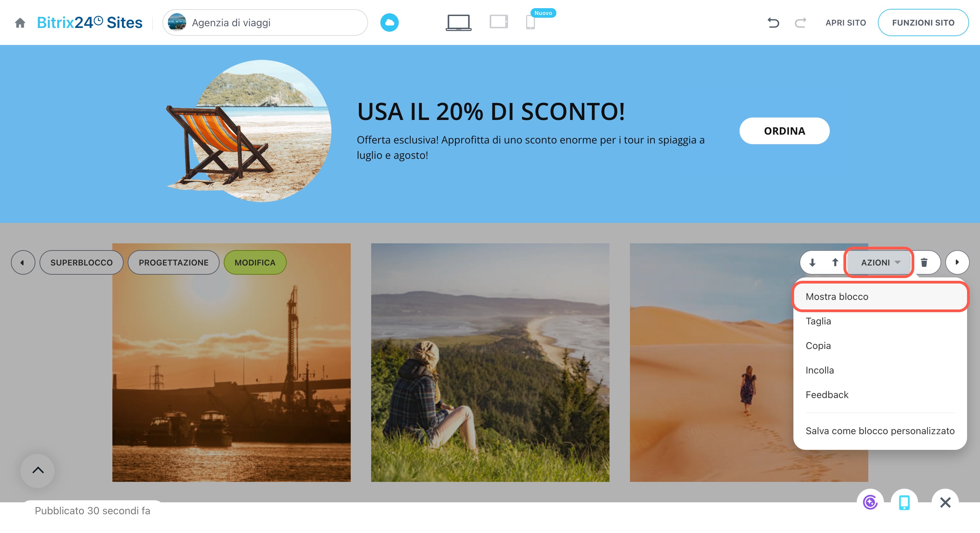The image size is (980, 533).
Task: Switch to desktop laptop preview
Action: (x=458, y=22)
